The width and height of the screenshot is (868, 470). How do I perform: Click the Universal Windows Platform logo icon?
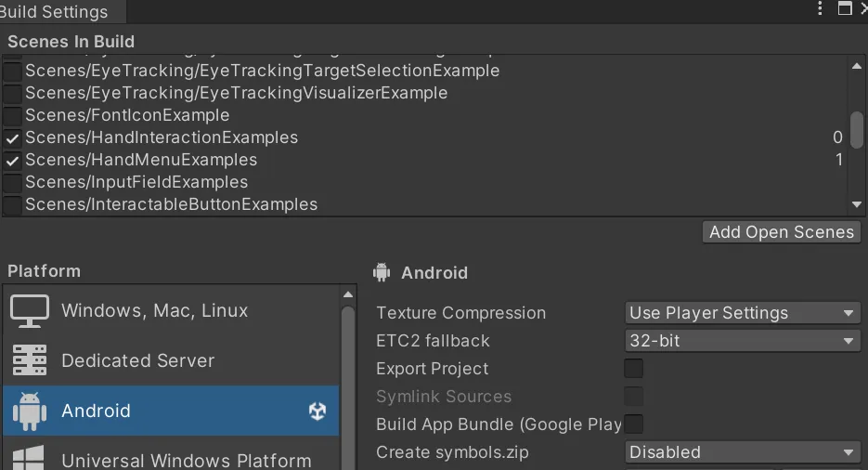[30, 459]
